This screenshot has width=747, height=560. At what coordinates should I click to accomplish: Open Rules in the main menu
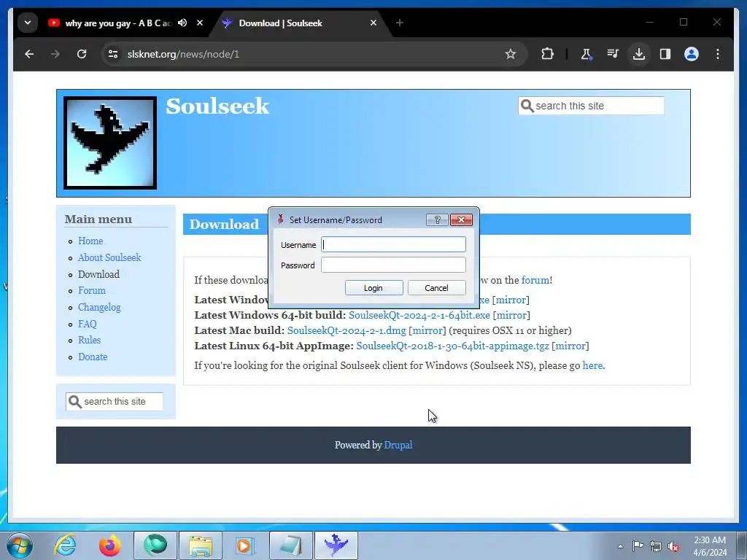tap(90, 340)
